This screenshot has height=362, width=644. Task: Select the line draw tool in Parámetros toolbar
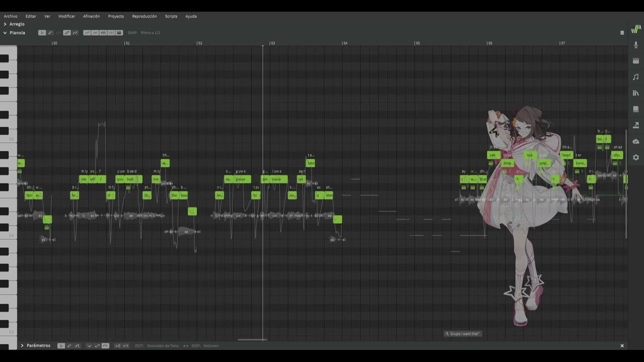[77, 346]
